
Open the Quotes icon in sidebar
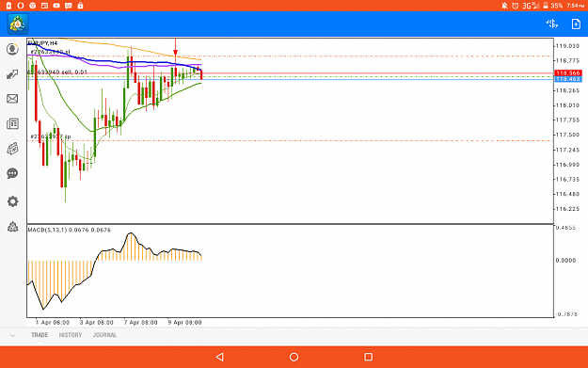pos(12,49)
